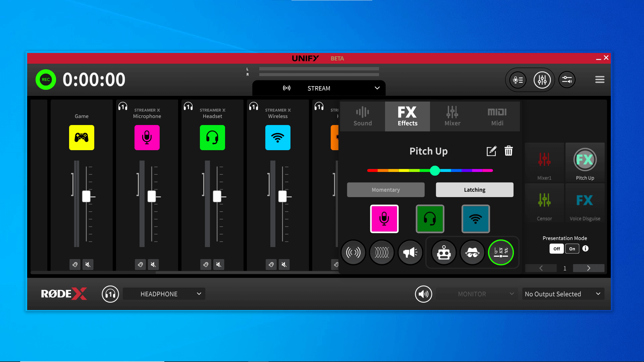Viewport: 644px width, 362px height.
Task: Click the Headset channel icon
Action: [x=212, y=137]
